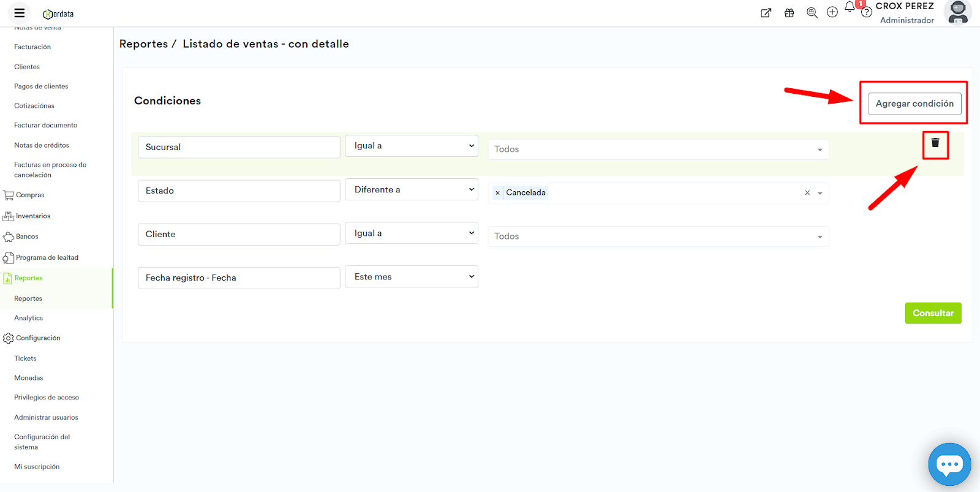The height and width of the screenshot is (492, 980).
Task: Expand the 'Diferente a' operator dropdown
Action: [x=411, y=190]
